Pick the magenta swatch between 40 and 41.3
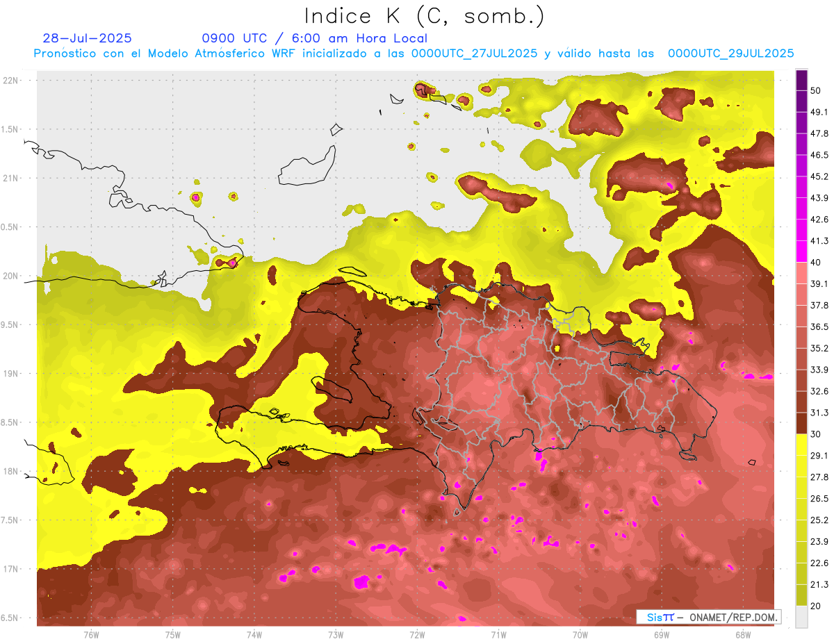Image resolution: width=834 pixels, height=644 pixels. (x=801, y=251)
